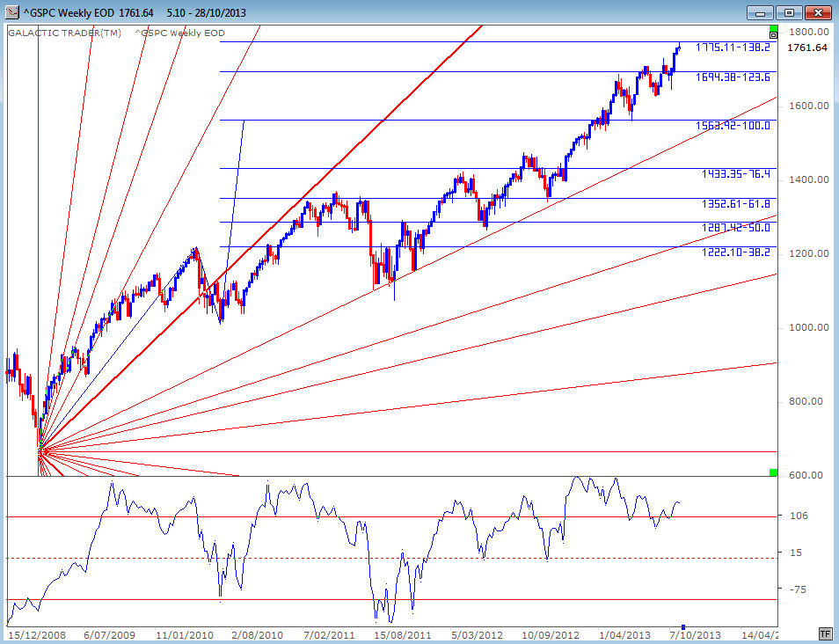Click the ^GSPC Weekly EOD label inside the chart pane
Viewport: 839px width, 644px height.
(179, 33)
